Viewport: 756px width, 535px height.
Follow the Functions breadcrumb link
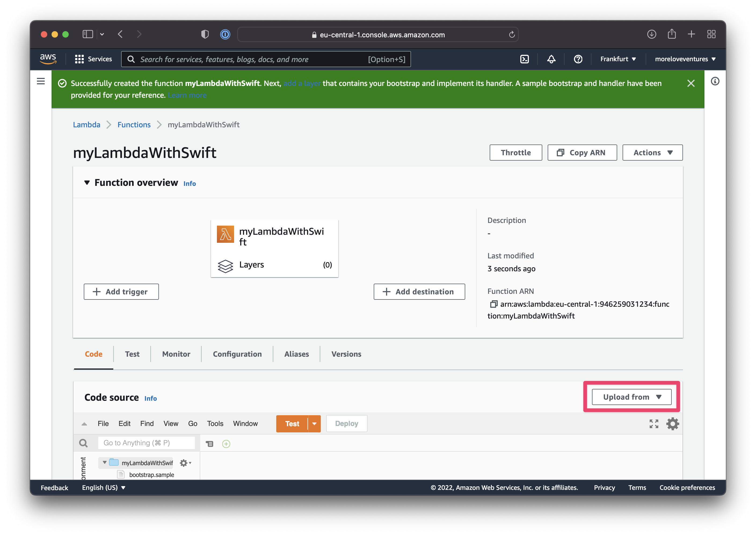pyautogui.click(x=134, y=125)
